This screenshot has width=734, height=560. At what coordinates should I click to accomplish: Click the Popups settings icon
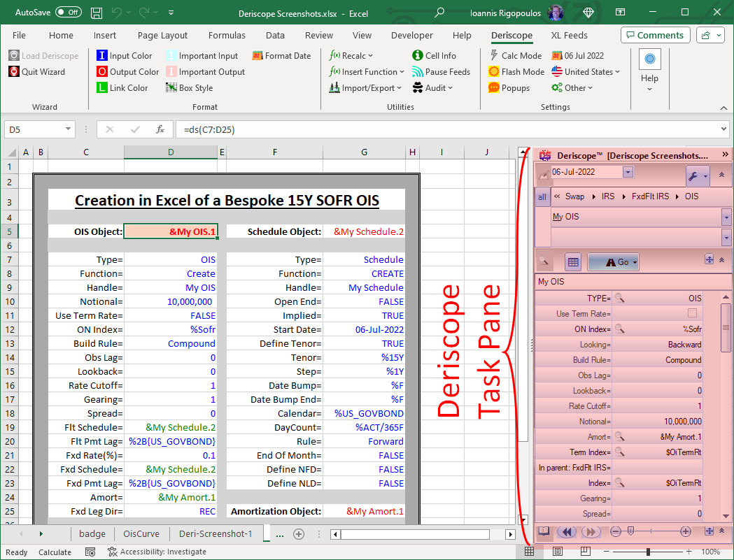click(494, 88)
